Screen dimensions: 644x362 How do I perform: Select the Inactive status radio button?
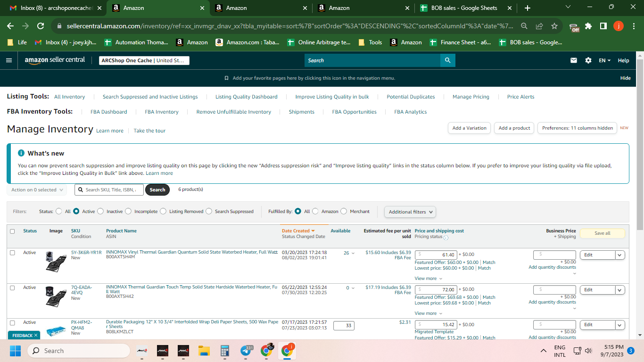[x=100, y=211]
